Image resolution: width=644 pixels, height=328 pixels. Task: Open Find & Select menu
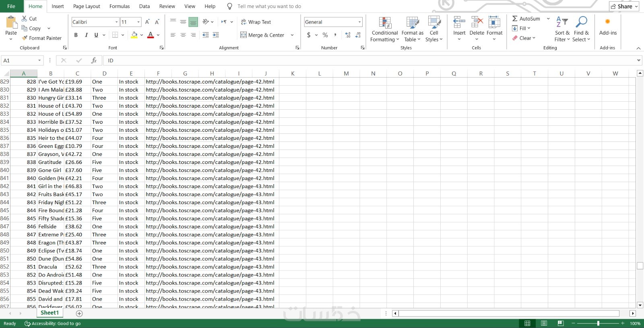581,29
